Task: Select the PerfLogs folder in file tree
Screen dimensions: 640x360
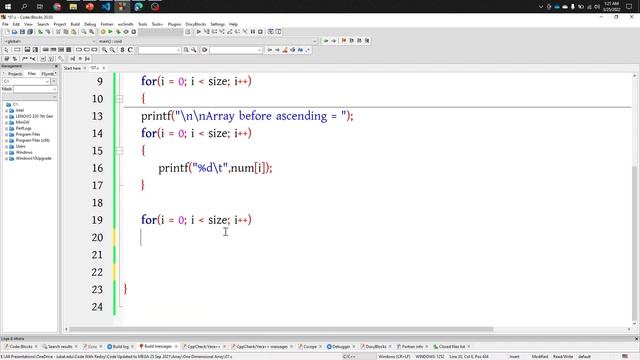Action: (24, 129)
